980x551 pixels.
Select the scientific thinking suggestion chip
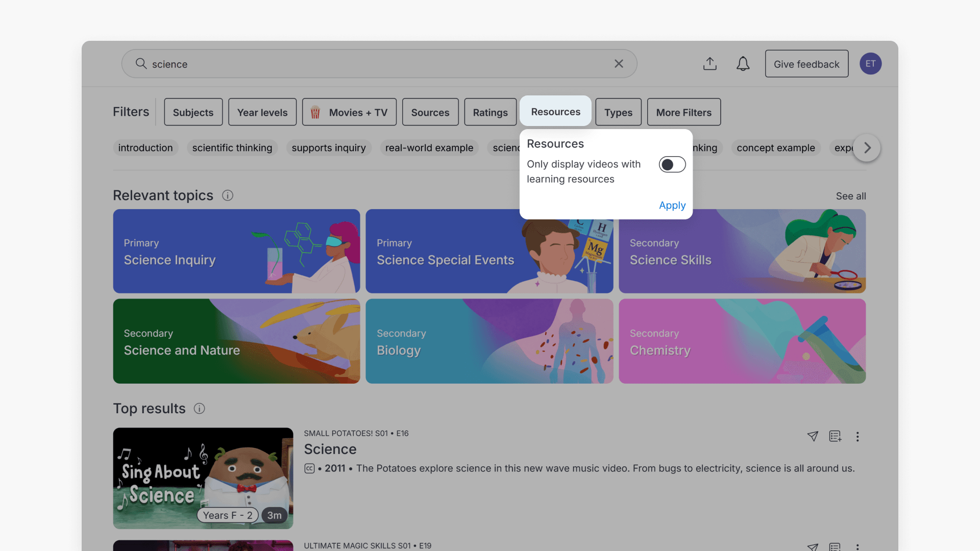tap(232, 148)
